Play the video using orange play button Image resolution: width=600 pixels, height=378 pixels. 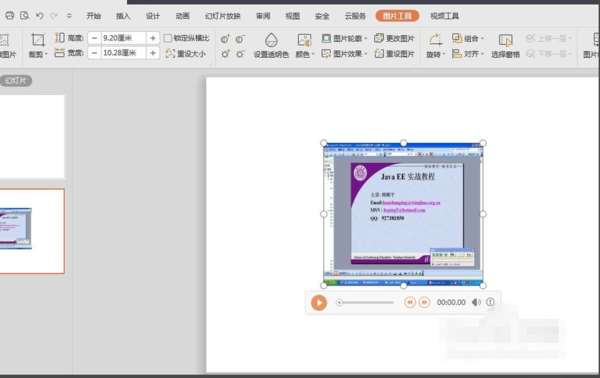319,303
